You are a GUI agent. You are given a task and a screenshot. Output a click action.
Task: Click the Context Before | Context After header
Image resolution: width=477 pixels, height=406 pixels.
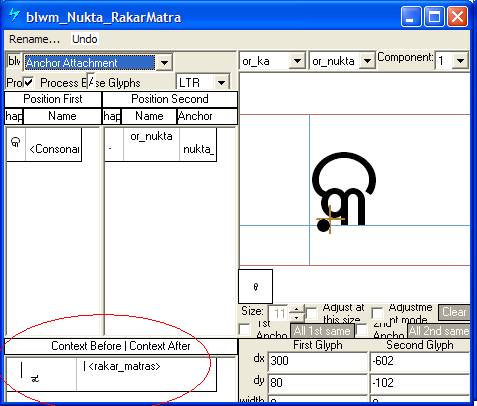click(121, 346)
